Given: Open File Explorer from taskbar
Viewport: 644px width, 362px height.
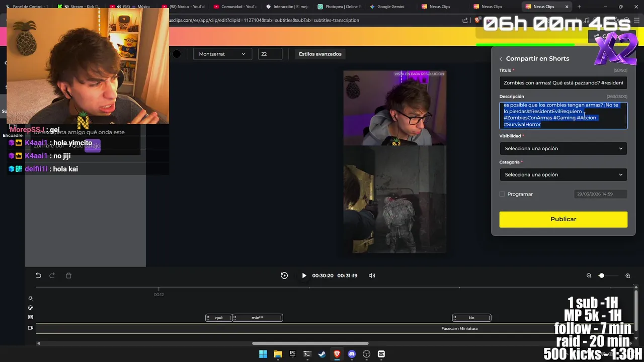Looking at the screenshot, I should 278,354.
